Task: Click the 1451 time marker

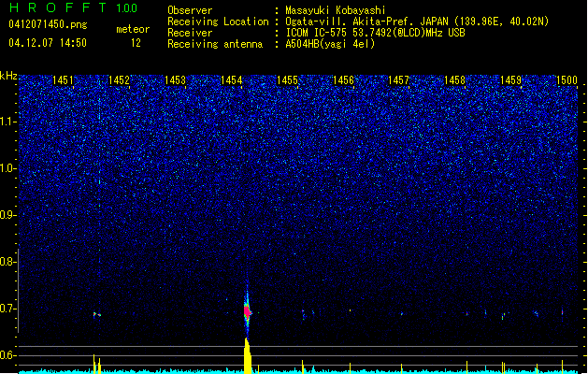Action: (63, 80)
